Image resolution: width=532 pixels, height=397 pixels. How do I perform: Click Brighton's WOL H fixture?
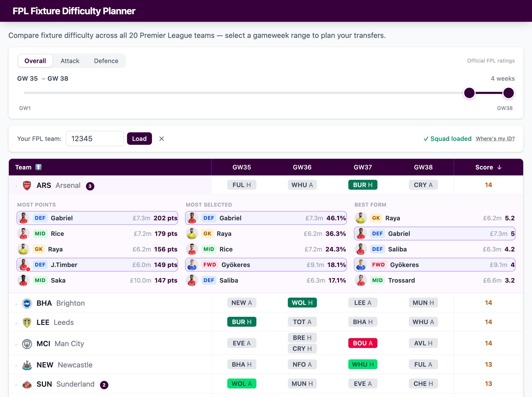[302, 303]
